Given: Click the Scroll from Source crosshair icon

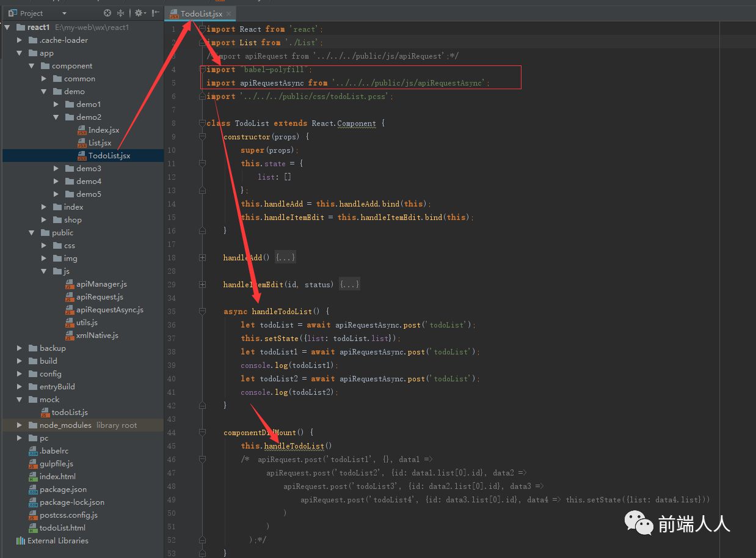Looking at the screenshot, I should point(107,13).
